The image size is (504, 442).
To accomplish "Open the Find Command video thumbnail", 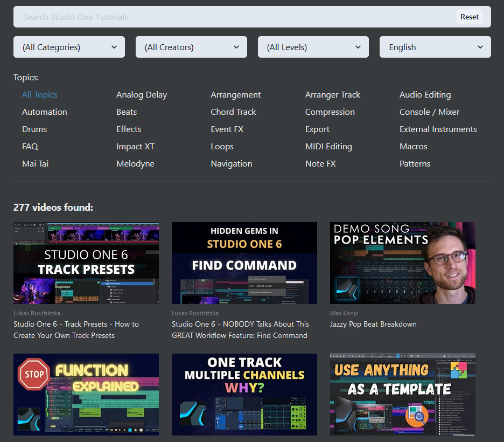I will (244, 263).
